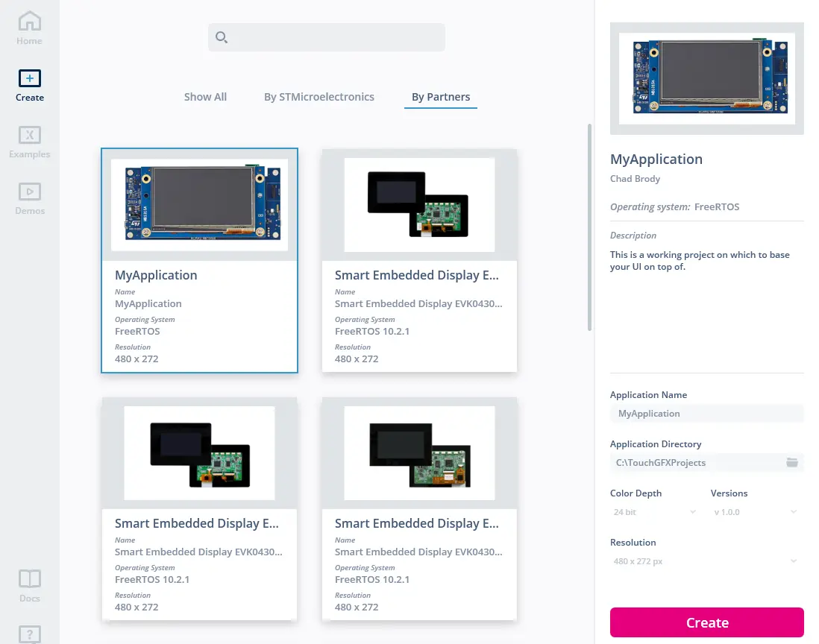
Task: Expand the Color Depth dropdown
Action: (654, 512)
